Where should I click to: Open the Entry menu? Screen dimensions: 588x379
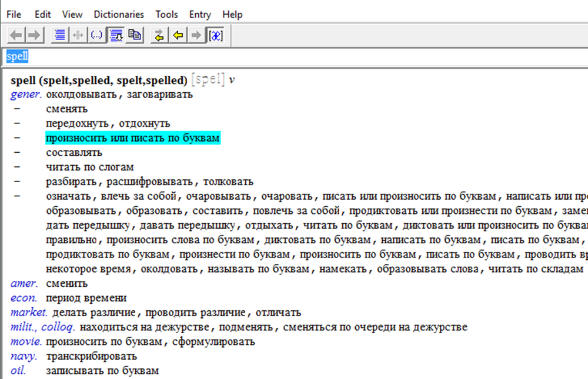tap(200, 14)
